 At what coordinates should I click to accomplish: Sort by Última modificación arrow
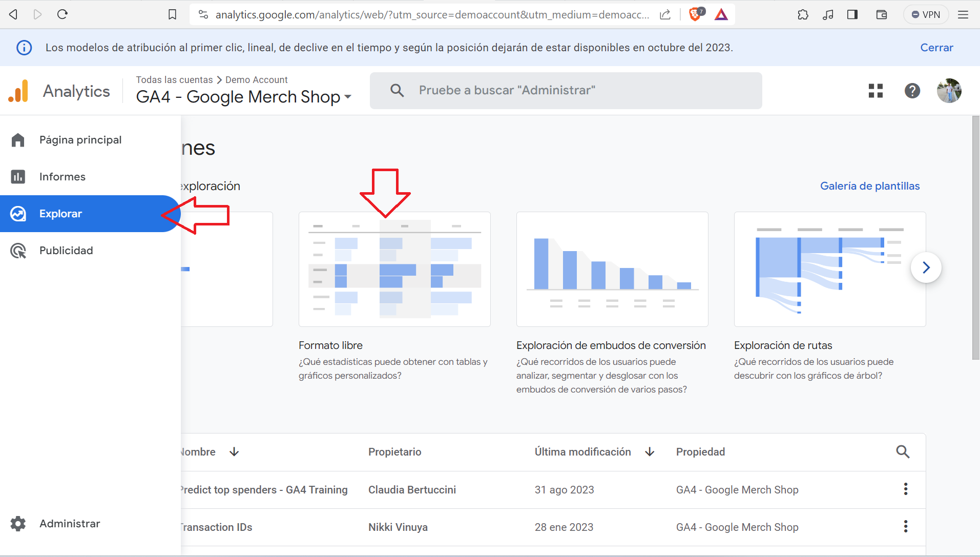[650, 452]
